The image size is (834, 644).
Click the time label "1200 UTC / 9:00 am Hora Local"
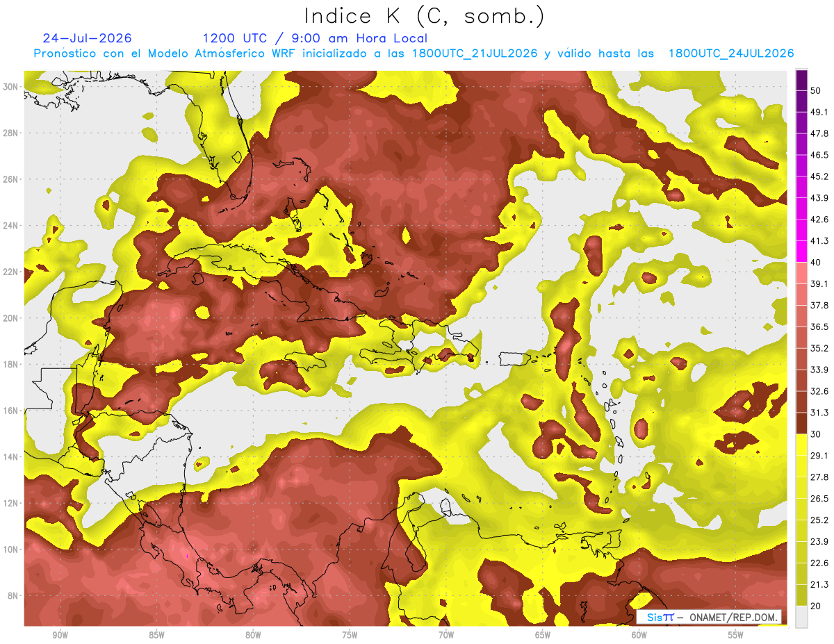pos(315,38)
